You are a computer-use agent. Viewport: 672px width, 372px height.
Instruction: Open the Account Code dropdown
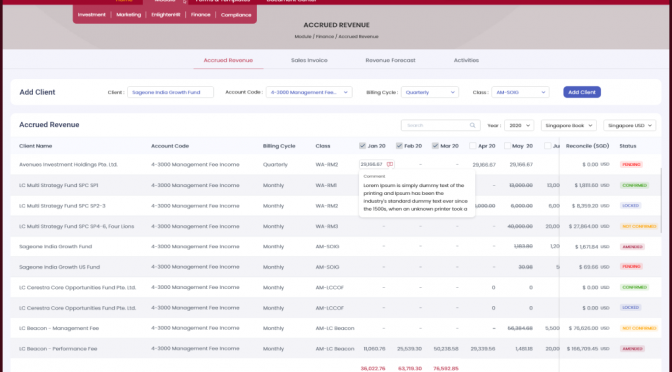click(x=309, y=92)
